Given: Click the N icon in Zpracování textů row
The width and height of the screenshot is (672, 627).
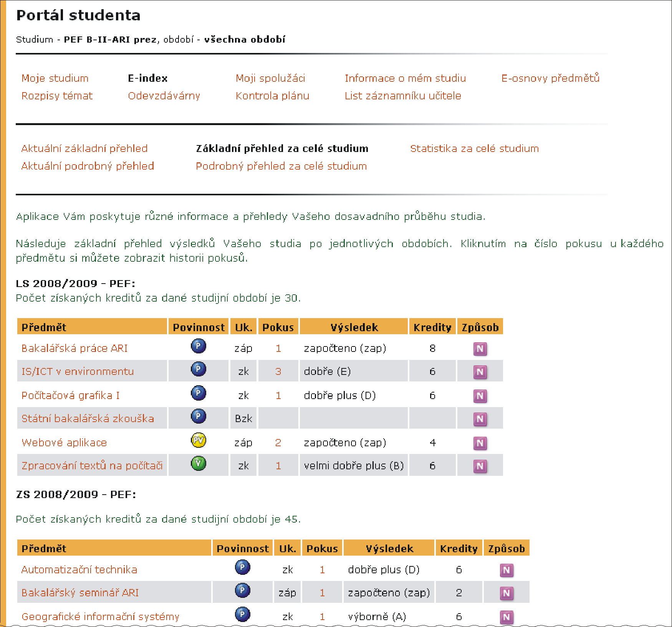Looking at the screenshot, I should point(480,467).
